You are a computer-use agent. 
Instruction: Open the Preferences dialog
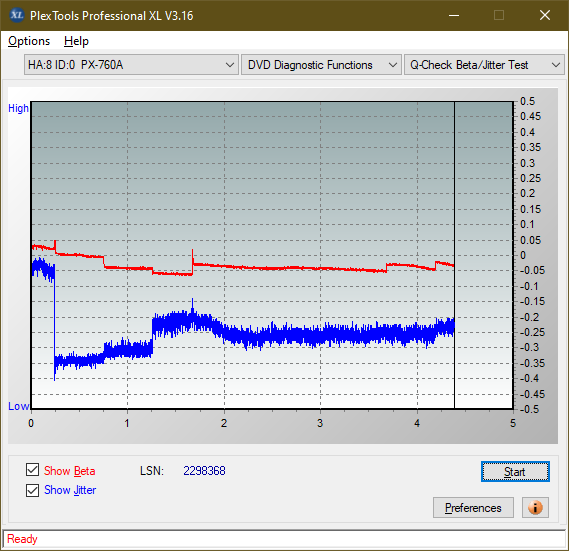point(473,507)
